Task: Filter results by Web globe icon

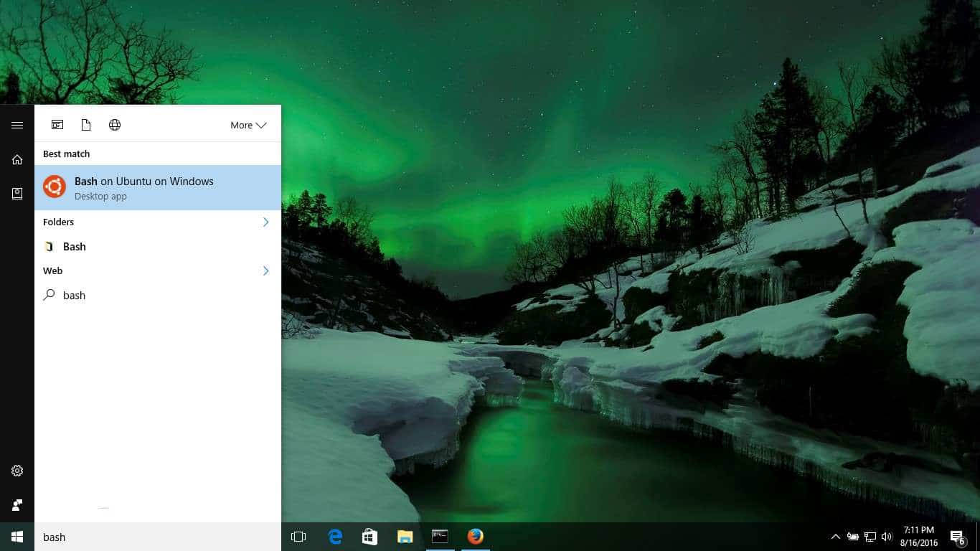Action: 115,125
